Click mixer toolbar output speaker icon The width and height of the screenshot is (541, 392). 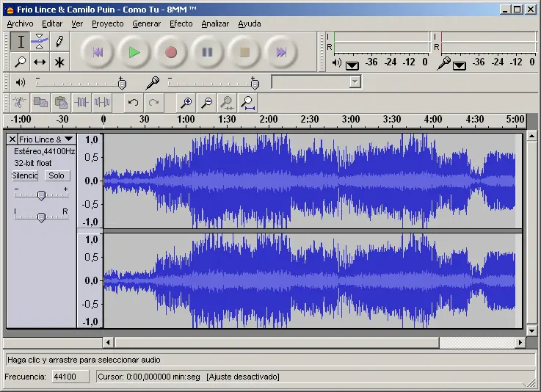coord(21,82)
